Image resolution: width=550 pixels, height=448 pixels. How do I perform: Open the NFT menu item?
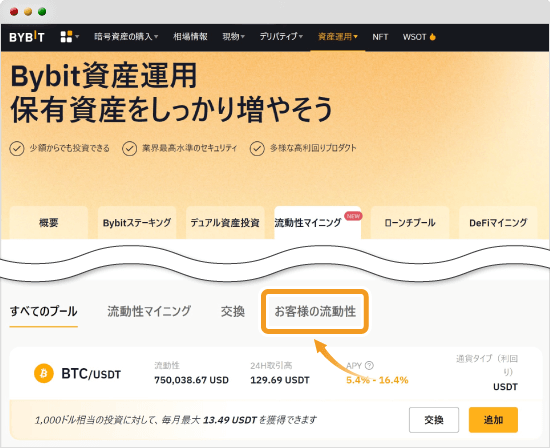coord(380,37)
